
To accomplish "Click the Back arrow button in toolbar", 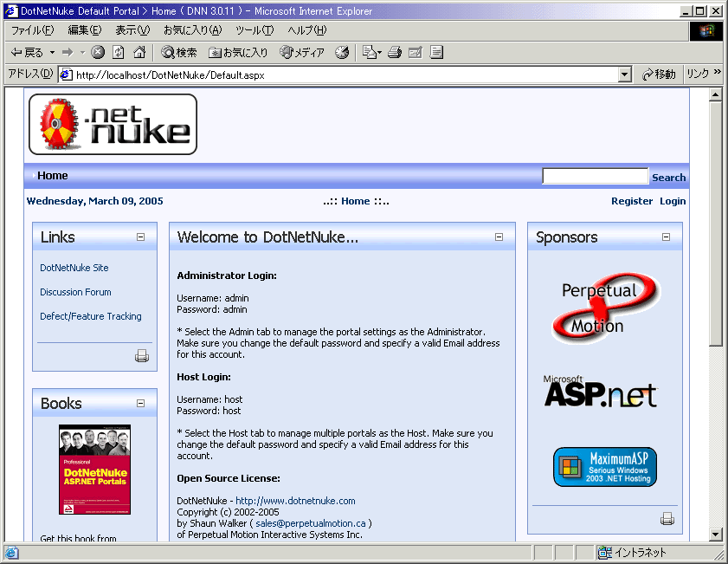I will [x=27, y=53].
